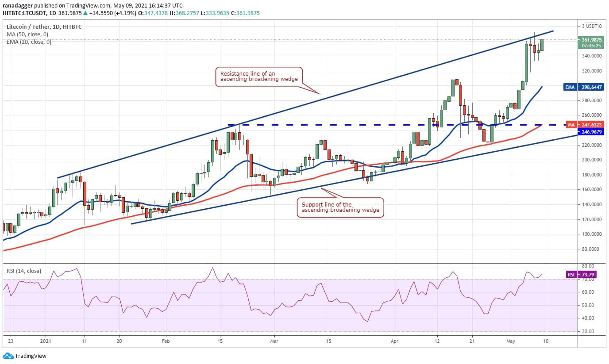609x364 pixels.
Task: Click the 30.00 level on the RSI axis
Action: [x=588, y=331]
